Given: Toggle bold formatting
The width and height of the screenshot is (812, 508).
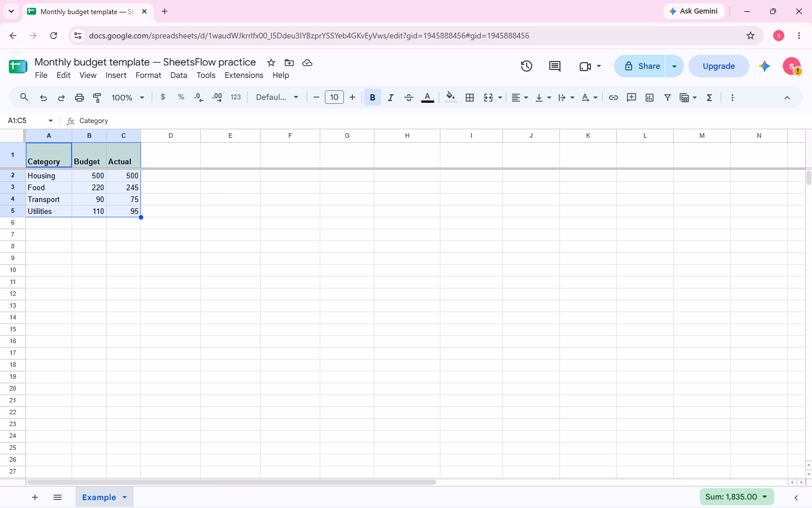Looking at the screenshot, I should (373, 98).
